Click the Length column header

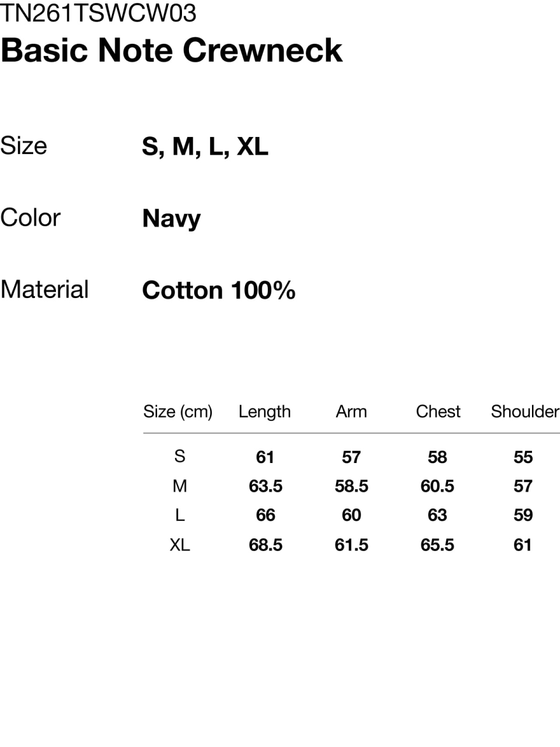(264, 412)
